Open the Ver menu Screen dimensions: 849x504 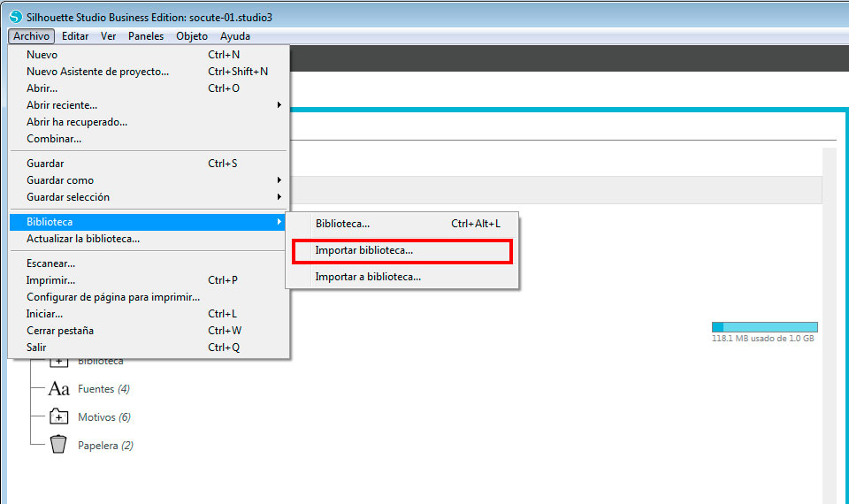pyautogui.click(x=108, y=36)
